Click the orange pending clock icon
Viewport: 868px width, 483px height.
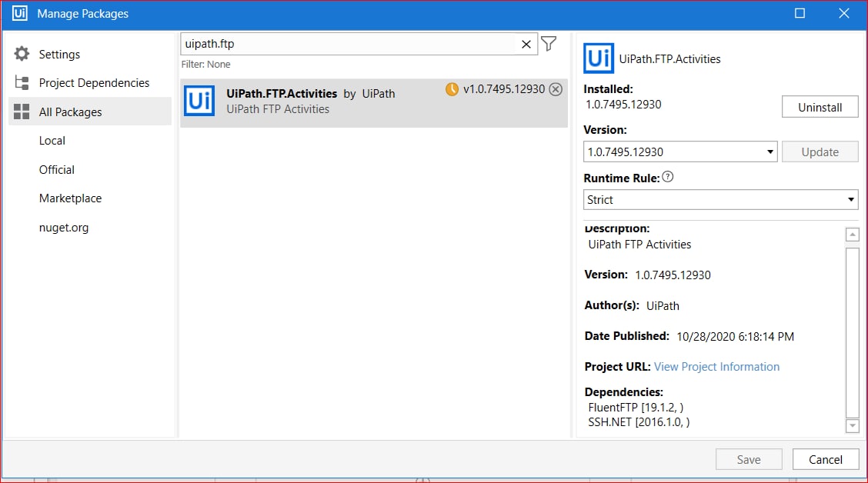click(452, 89)
